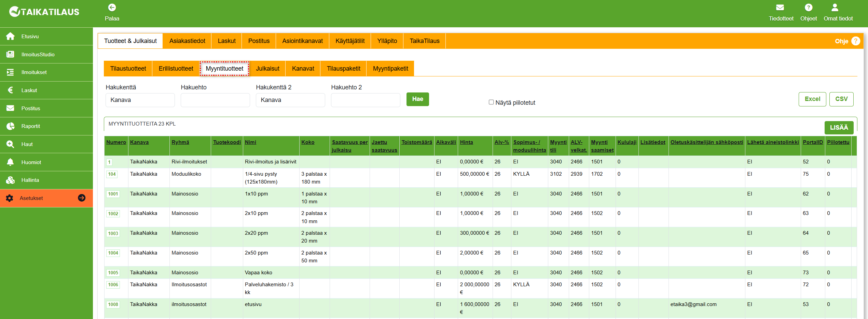Click the Etusivu home icon
Viewport: 868px width, 319px height.
pos(10,36)
